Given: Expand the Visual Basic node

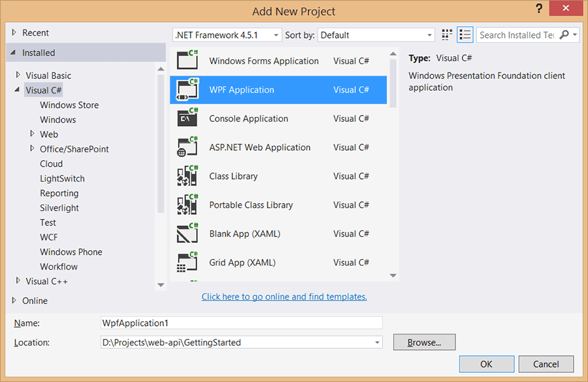Looking at the screenshot, I should 18,75.
